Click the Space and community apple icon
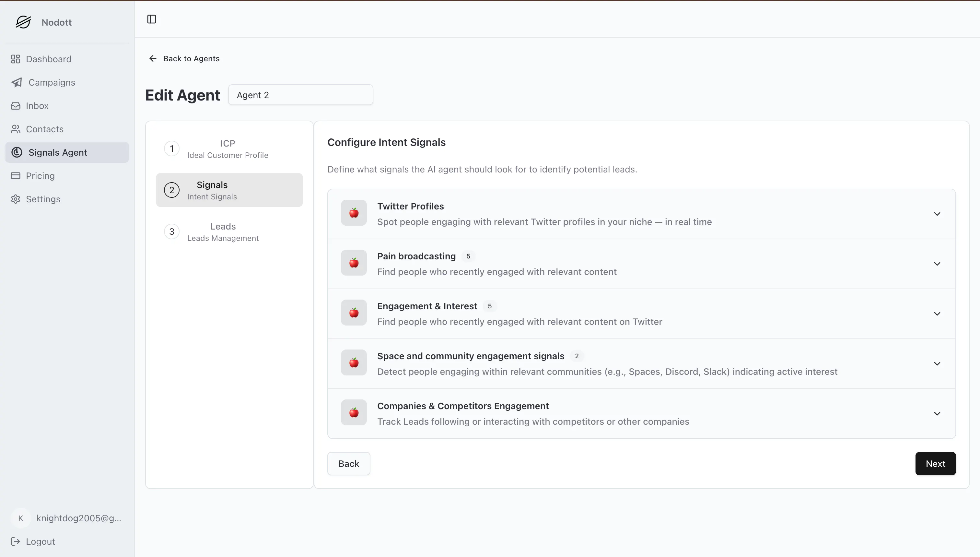 pos(354,363)
